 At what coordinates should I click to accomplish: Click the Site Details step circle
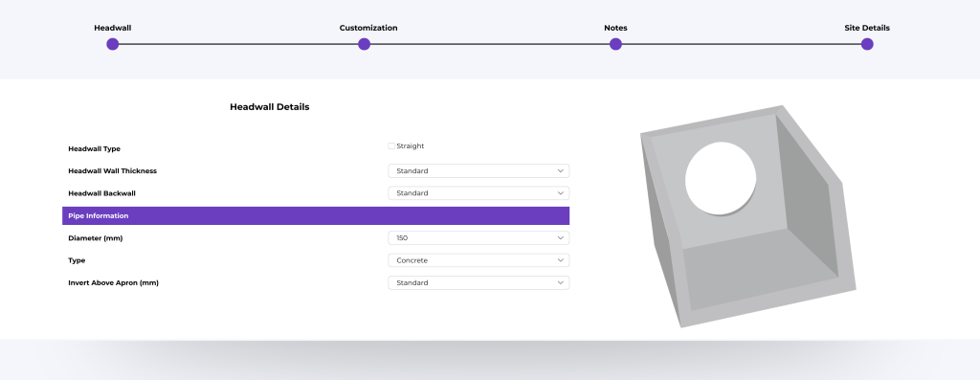click(867, 44)
